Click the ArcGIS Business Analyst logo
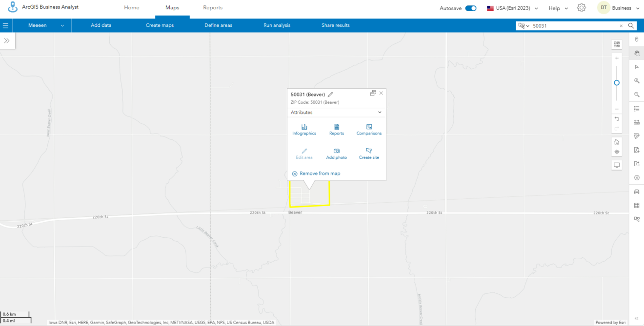 [x=13, y=8]
